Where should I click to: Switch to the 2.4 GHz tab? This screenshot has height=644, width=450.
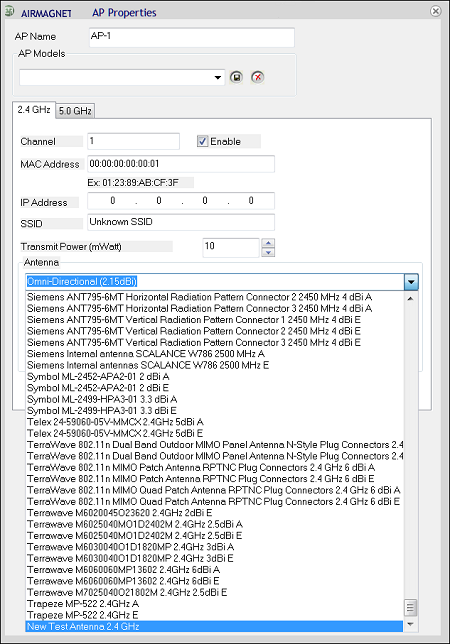click(x=34, y=110)
